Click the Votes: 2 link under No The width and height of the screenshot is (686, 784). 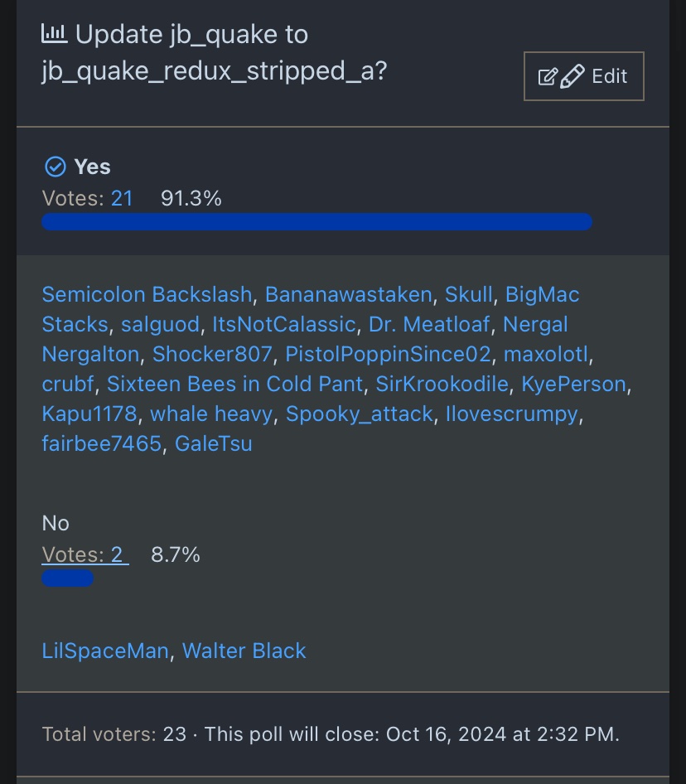(85, 555)
